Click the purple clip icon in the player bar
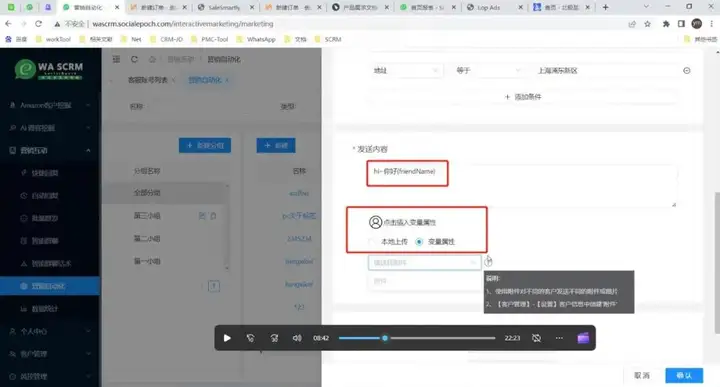720x387 pixels. point(583,338)
